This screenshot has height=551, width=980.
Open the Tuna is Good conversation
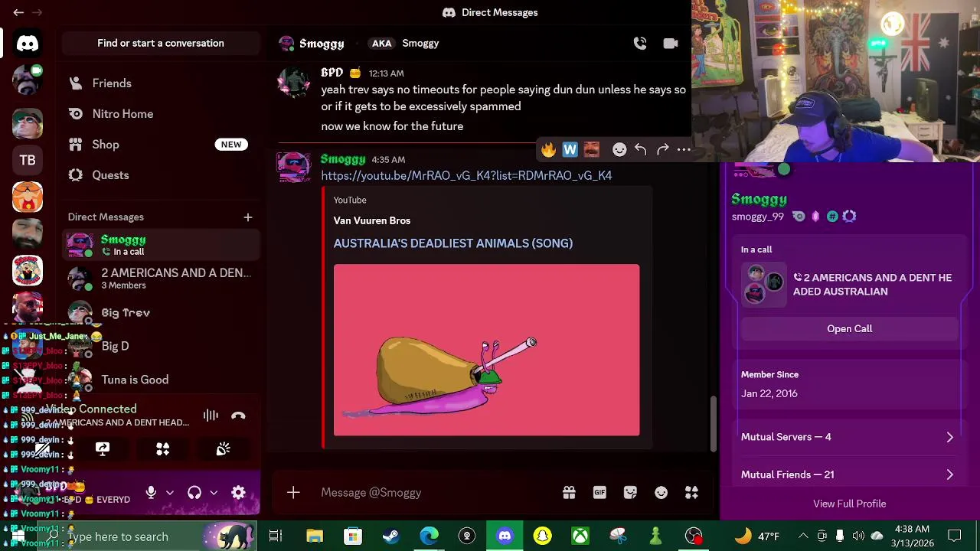click(x=161, y=380)
